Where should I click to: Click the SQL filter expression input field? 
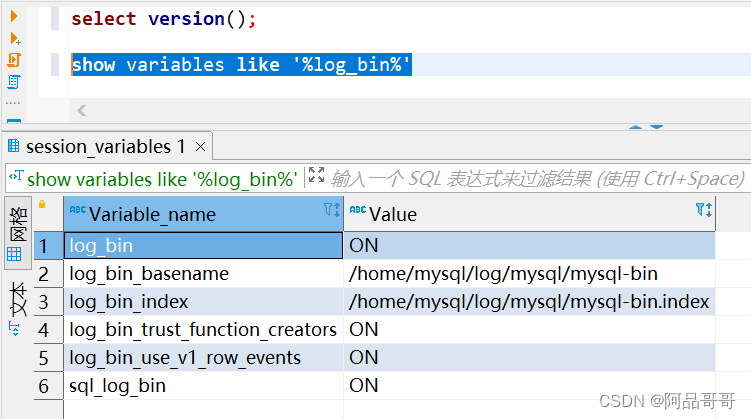pyautogui.click(x=537, y=179)
